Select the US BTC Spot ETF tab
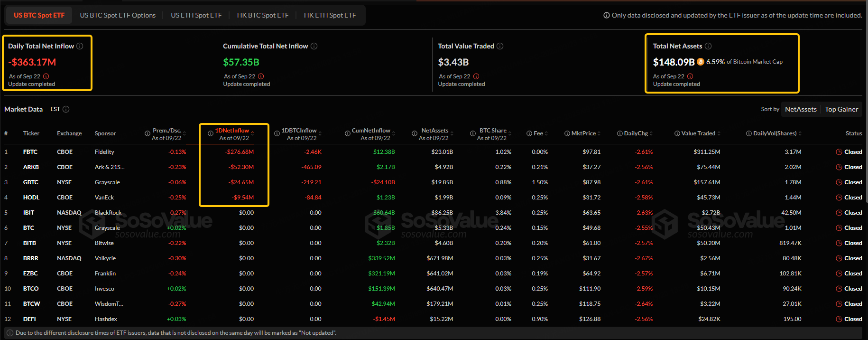The height and width of the screenshot is (340, 868). coord(39,15)
